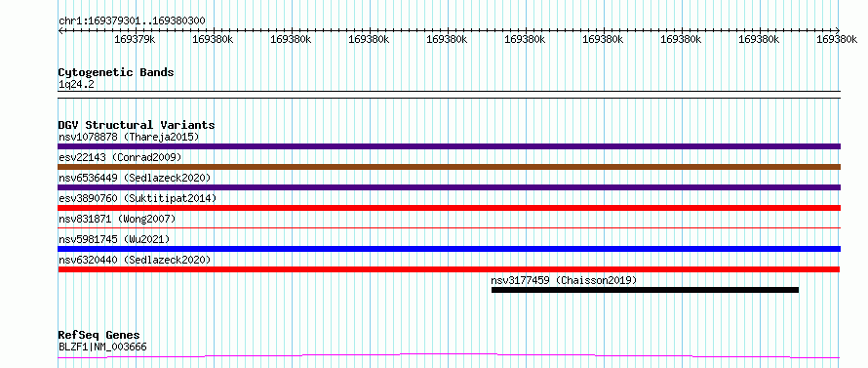Click the nsv831871 (Wong2007) variant label
Viewport: 868px width, 368px height.
tap(117, 219)
